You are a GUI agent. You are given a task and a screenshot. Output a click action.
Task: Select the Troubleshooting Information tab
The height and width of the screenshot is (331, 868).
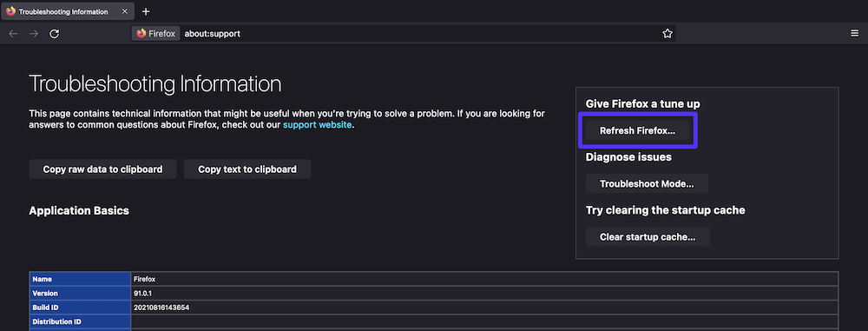[x=67, y=11]
